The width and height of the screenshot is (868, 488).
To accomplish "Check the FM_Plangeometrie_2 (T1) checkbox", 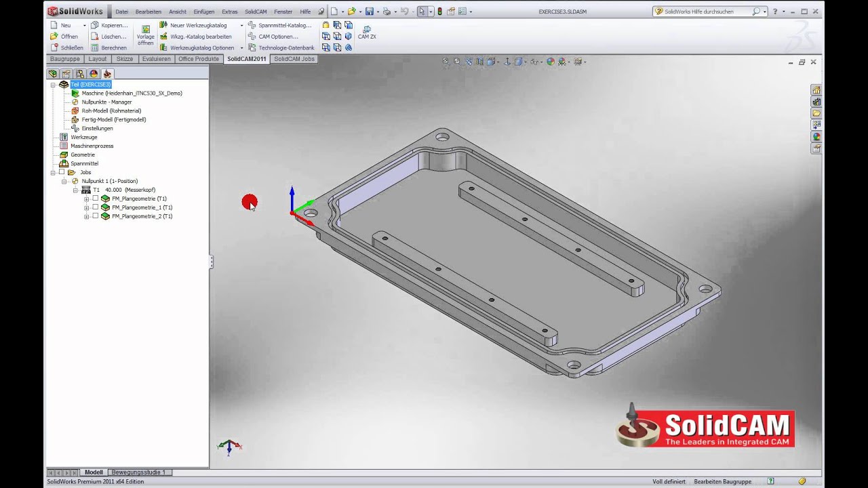I will click(x=95, y=216).
